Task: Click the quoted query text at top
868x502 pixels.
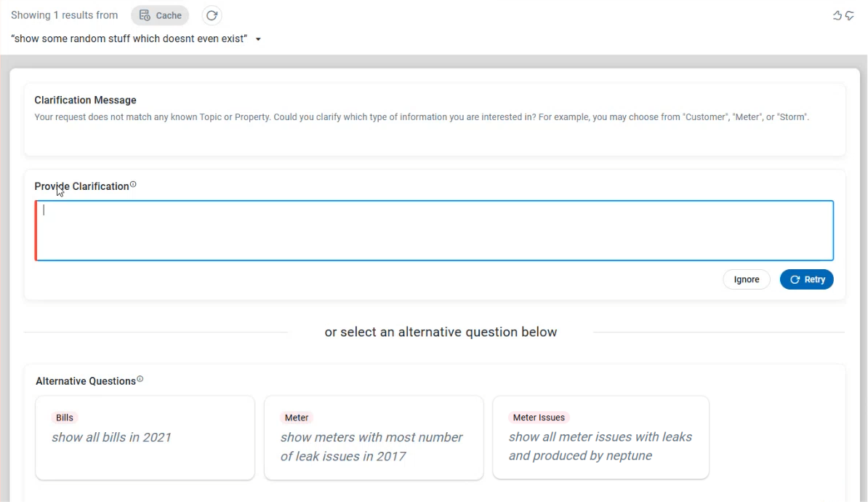Action: pos(129,39)
